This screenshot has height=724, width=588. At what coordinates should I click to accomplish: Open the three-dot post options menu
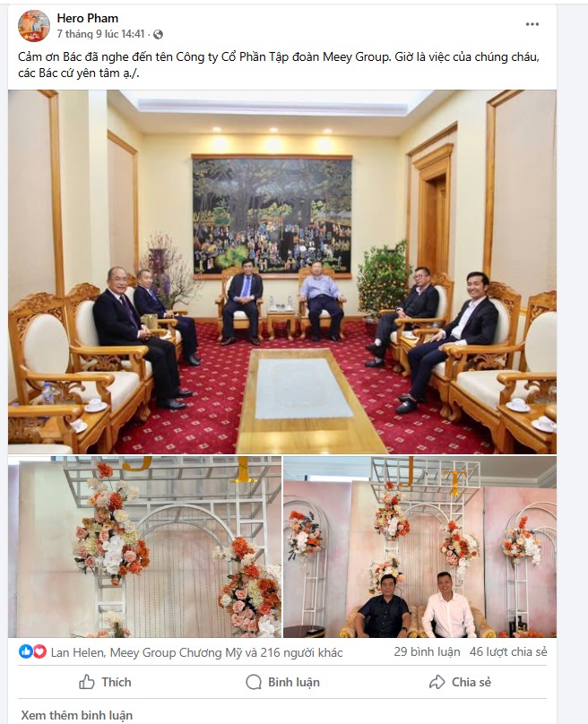click(532, 24)
